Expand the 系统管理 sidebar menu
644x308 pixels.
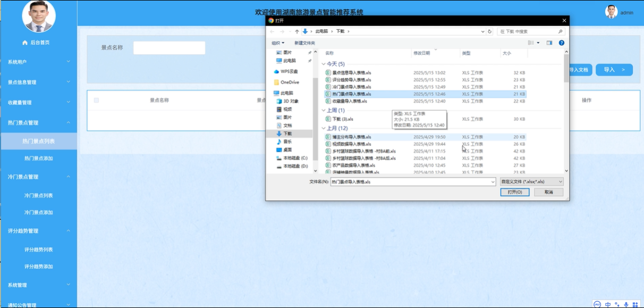38,285
